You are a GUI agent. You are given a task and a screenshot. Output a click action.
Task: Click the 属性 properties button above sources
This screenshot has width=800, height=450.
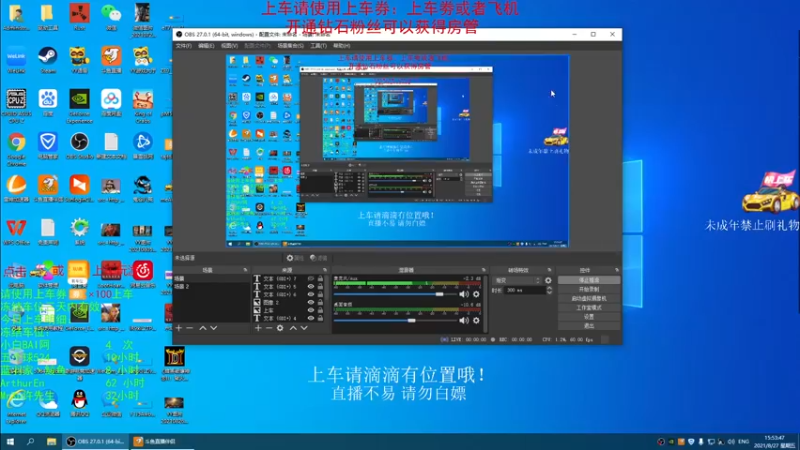(x=295, y=258)
